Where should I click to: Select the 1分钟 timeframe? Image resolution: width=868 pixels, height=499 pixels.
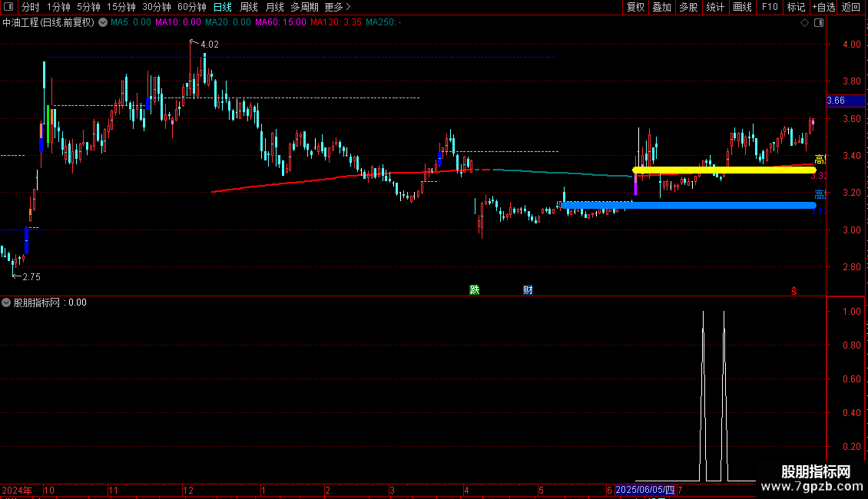tap(58, 7)
